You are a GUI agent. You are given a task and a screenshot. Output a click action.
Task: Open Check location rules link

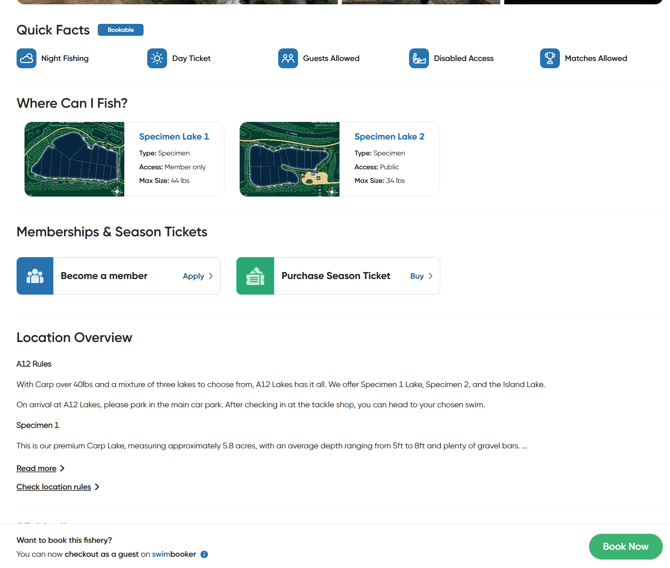(54, 487)
